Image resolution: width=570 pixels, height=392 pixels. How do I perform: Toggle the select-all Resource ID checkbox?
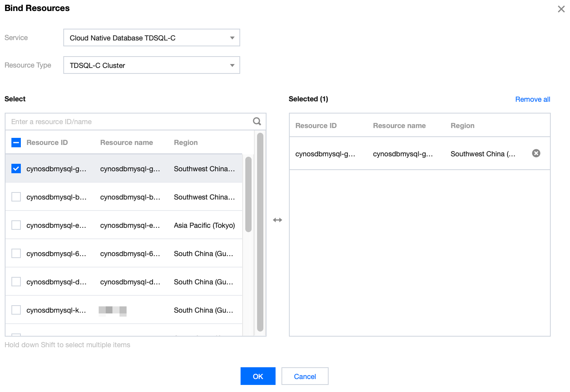(x=16, y=143)
